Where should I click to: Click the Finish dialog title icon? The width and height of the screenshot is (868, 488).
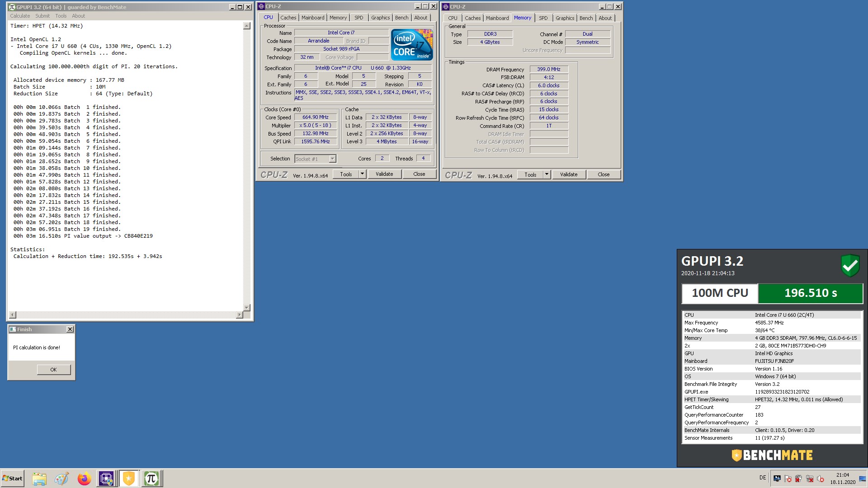(x=13, y=329)
